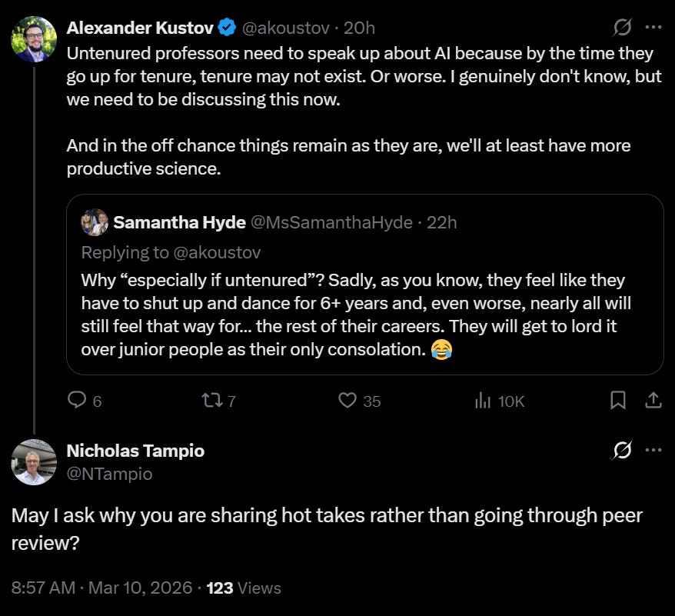Click Grok icon on Tampio's reply
This screenshot has width=675, height=616.
(622, 450)
